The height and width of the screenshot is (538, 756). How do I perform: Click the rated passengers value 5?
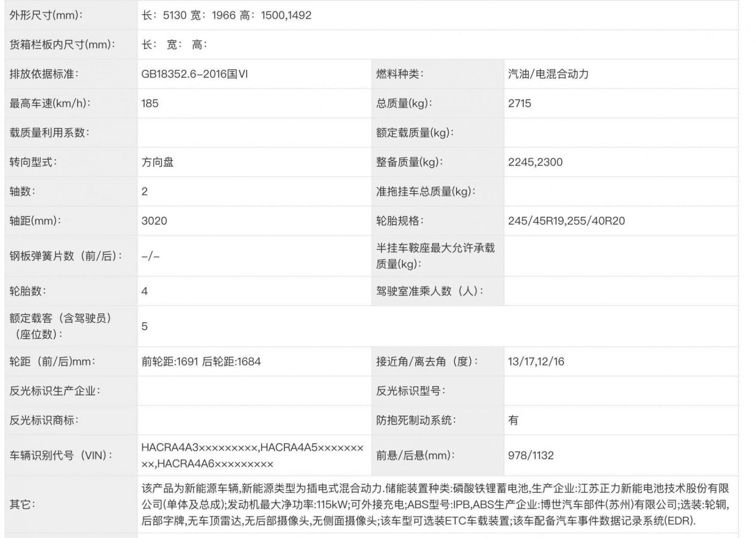pos(145,326)
